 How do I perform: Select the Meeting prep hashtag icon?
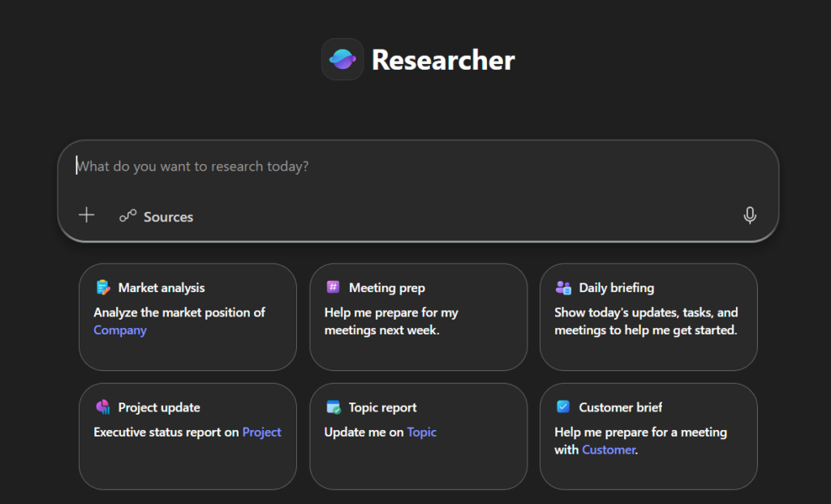pos(333,287)
